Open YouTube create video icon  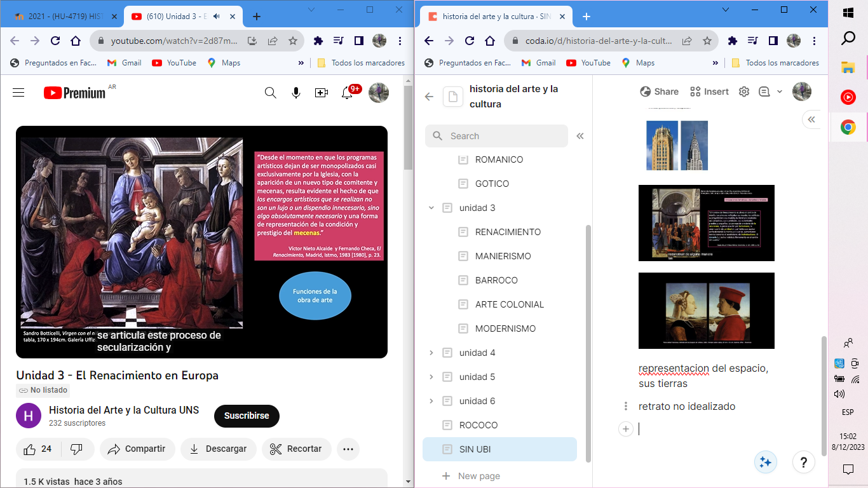click(x=322, y=93)
